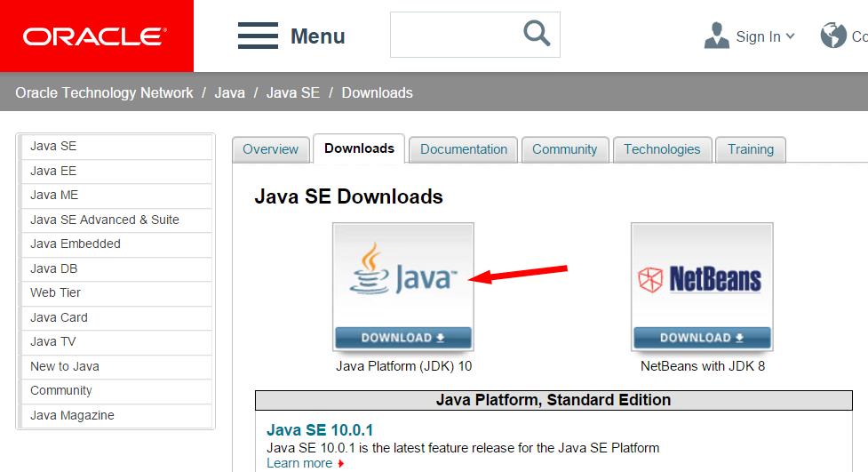Click the Sign In user icon

coord(716,36)
